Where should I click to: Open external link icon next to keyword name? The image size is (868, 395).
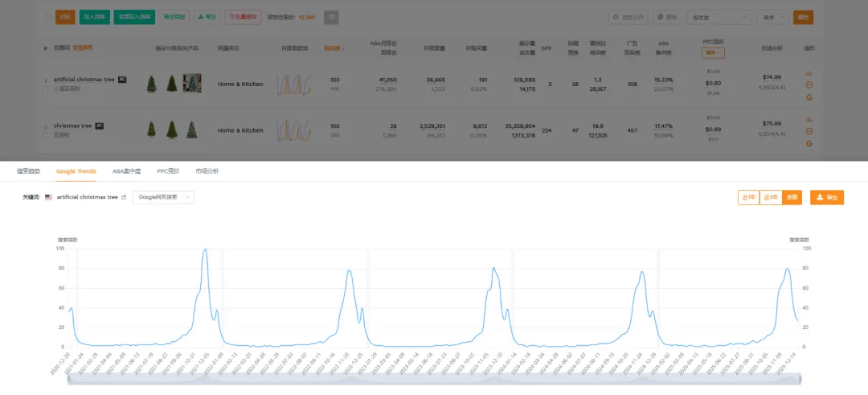[124, 197]
